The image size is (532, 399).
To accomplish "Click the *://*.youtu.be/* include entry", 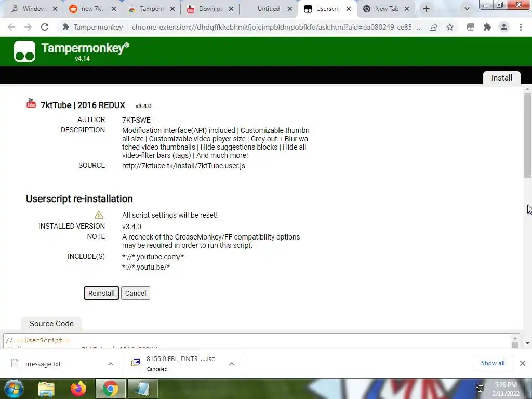I will 146,267.
